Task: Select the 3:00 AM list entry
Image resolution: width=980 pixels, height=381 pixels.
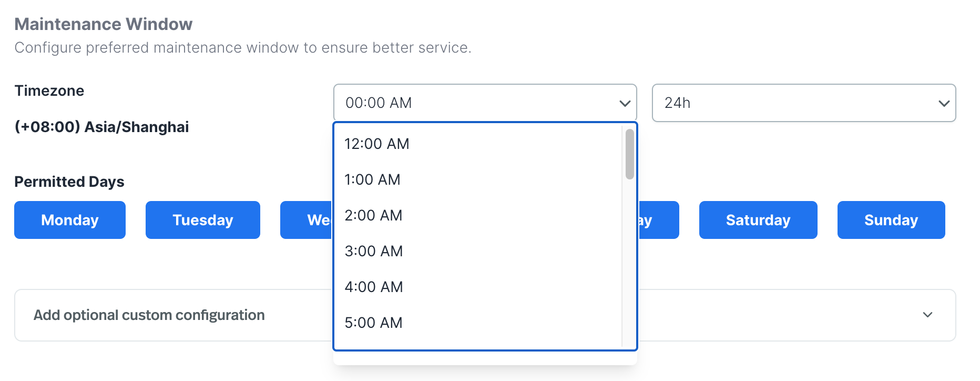Action: click(374, 251)
